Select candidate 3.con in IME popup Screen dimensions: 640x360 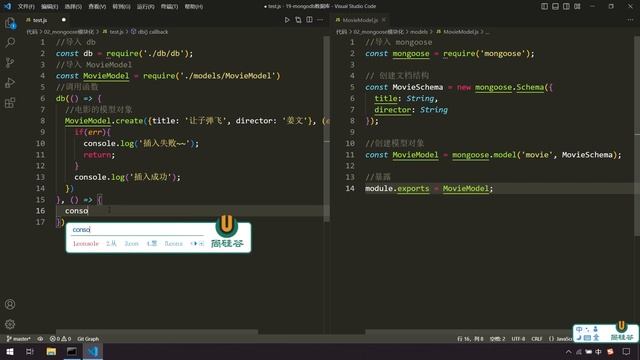[x=131, y=244]
